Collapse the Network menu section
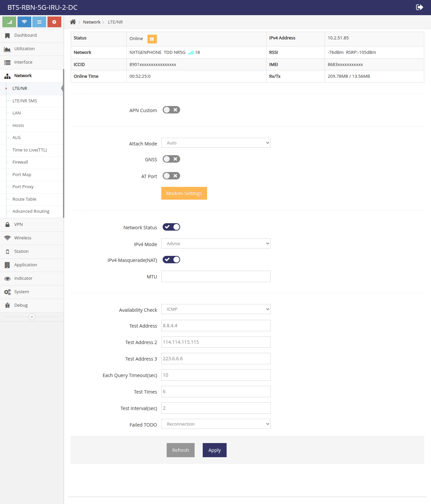The image size is (431, 504). (x=32, y=76)
